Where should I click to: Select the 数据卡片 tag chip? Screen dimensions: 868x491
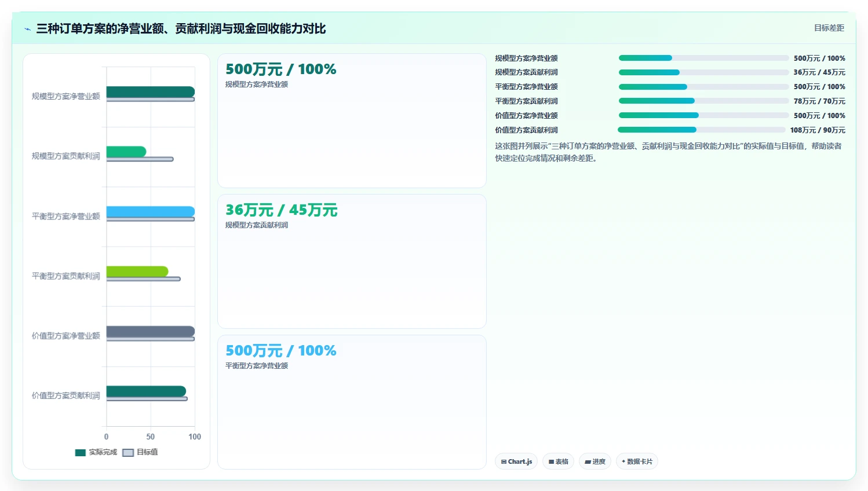tap(637, 461)
